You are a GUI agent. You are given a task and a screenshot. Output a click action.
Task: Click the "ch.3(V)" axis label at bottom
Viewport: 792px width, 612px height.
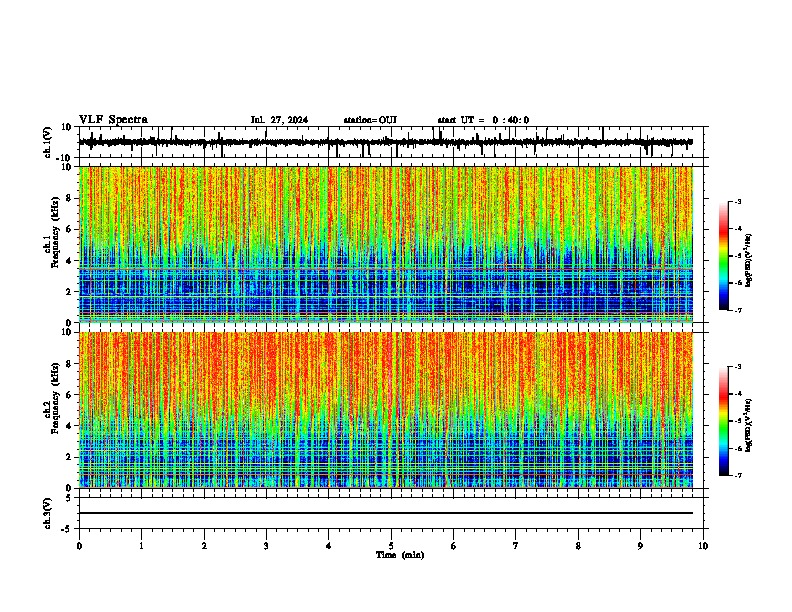click(x=48, y=513)
